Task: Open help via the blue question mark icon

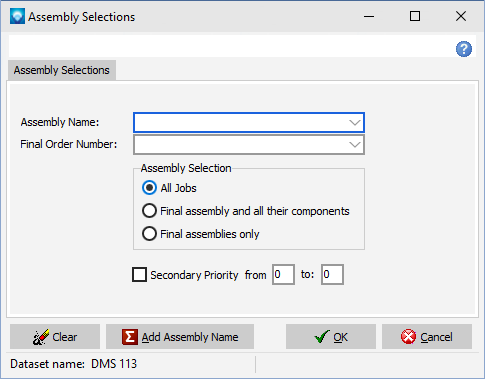Action: point(464,49)
